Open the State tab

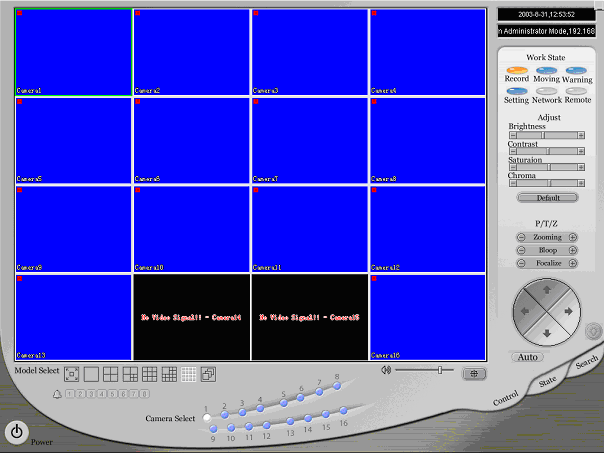(548, 381)
